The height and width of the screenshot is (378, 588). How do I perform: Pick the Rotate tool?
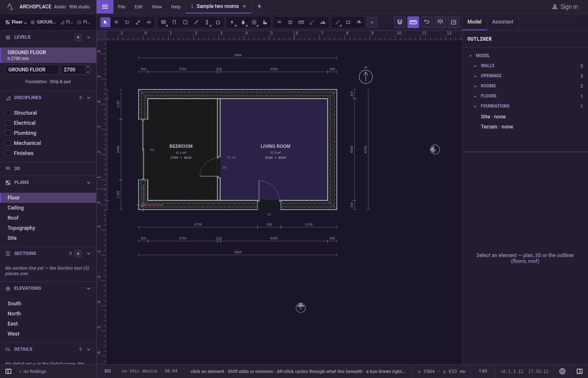click(x=127, y=22)
